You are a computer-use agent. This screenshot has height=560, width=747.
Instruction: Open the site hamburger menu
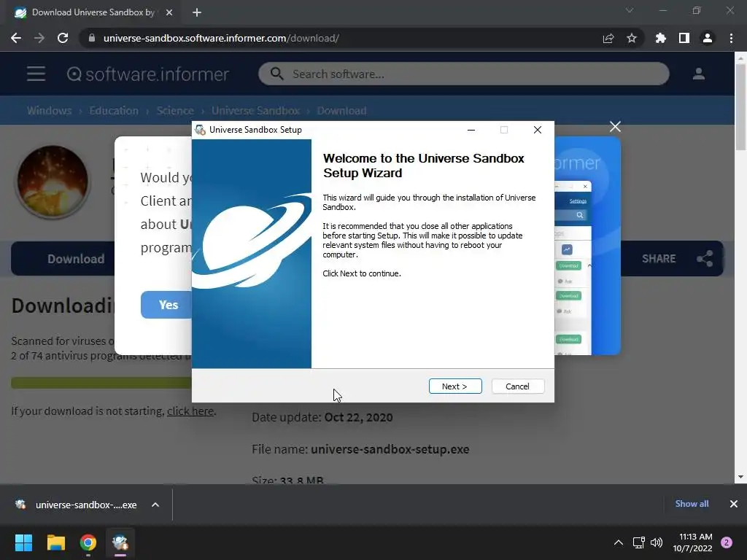pyautogui.click(x=36, y=74)
